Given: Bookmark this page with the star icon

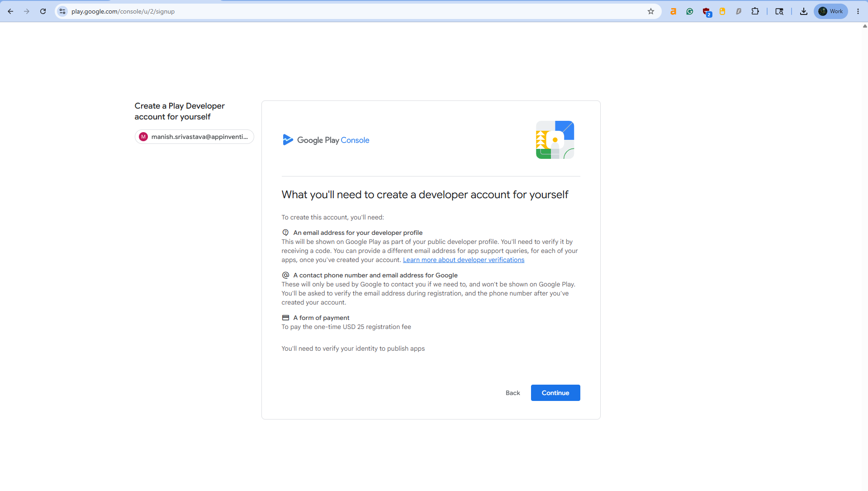Looking at the screenshot, I should pos(651,11).
